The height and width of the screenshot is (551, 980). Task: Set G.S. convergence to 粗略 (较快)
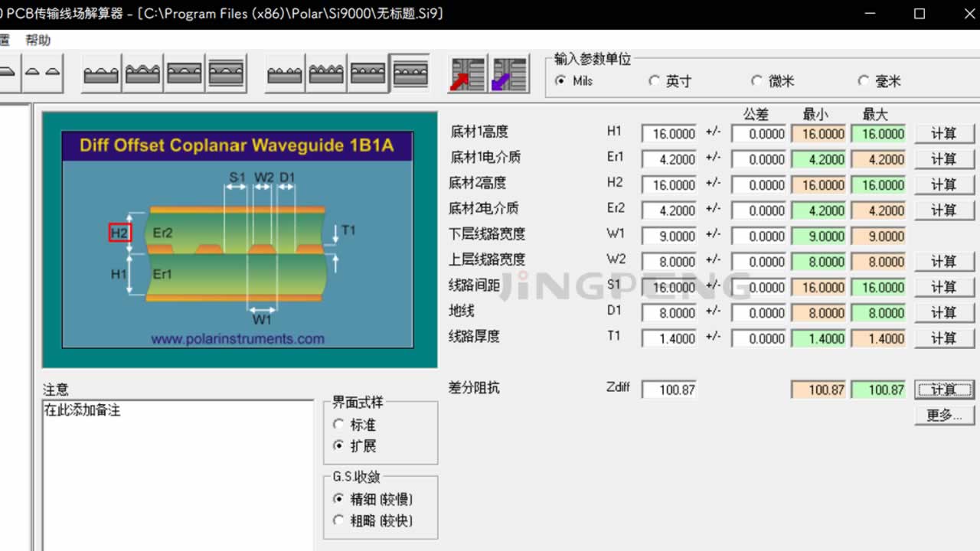(373, 520)
